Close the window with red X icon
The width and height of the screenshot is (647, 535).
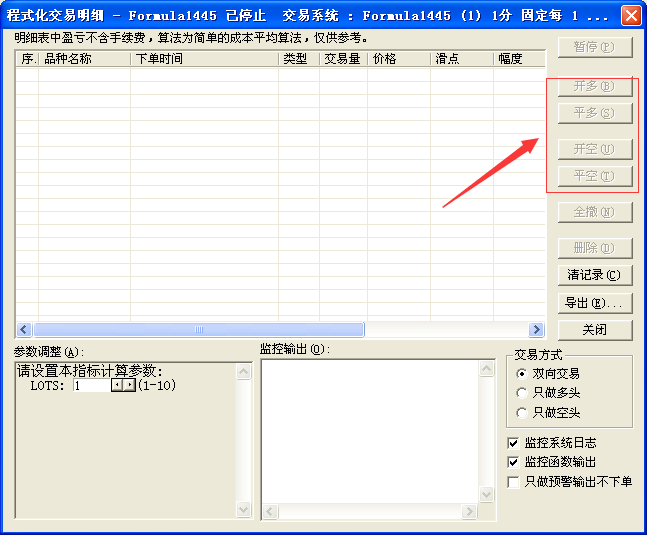pyautogui.click(x=631, y=16)
